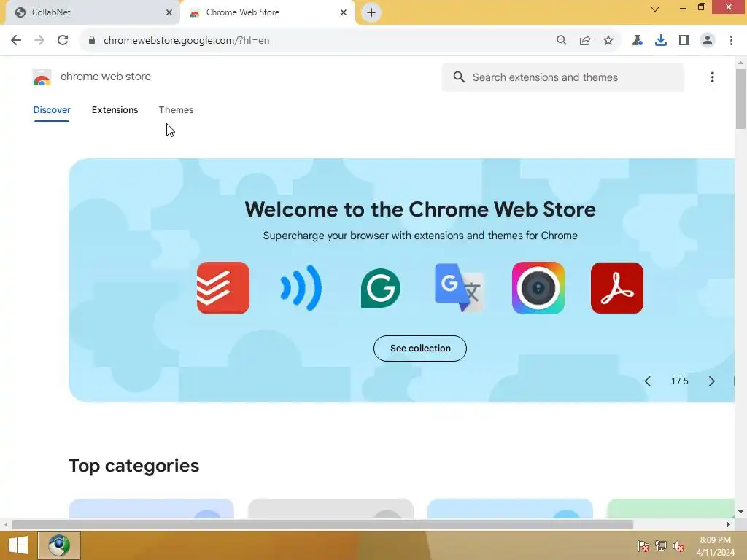This screenshot has width=747, height=560.
Task: Open the Google Translate extension icon
Action: (x=460, y=288)
